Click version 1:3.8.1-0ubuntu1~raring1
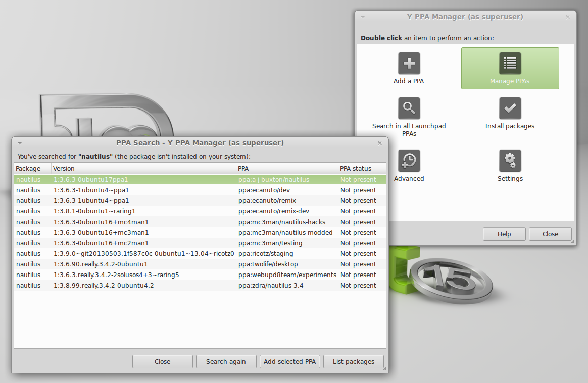 pyautogui.click(x=94, y=211)
